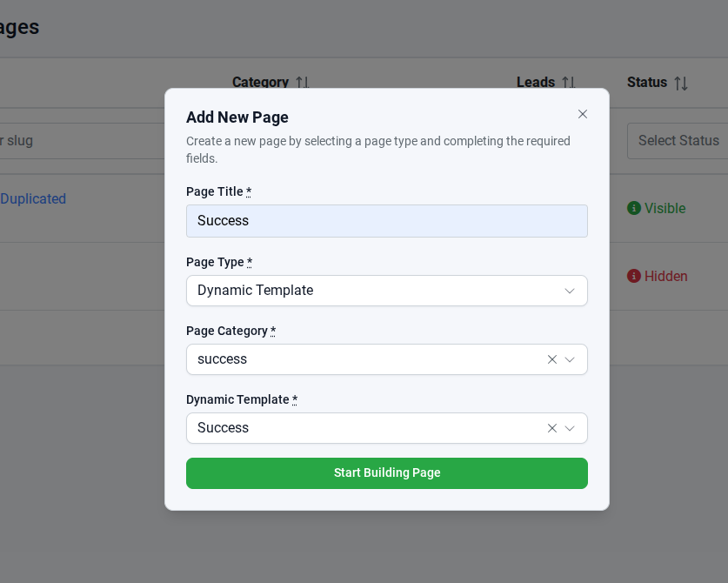Clear the Dynamic Template selection
Viewport: 728px width, 583px height.
coord(551,428)
